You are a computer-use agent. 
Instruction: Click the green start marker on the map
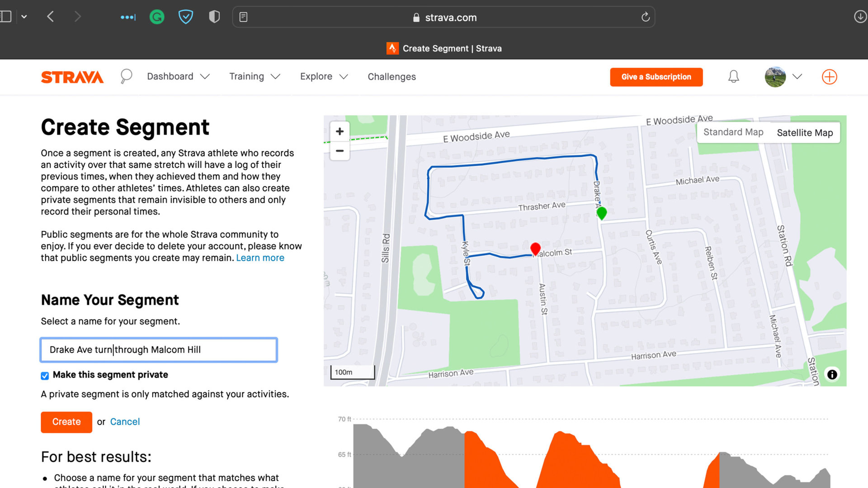(601, 212)
